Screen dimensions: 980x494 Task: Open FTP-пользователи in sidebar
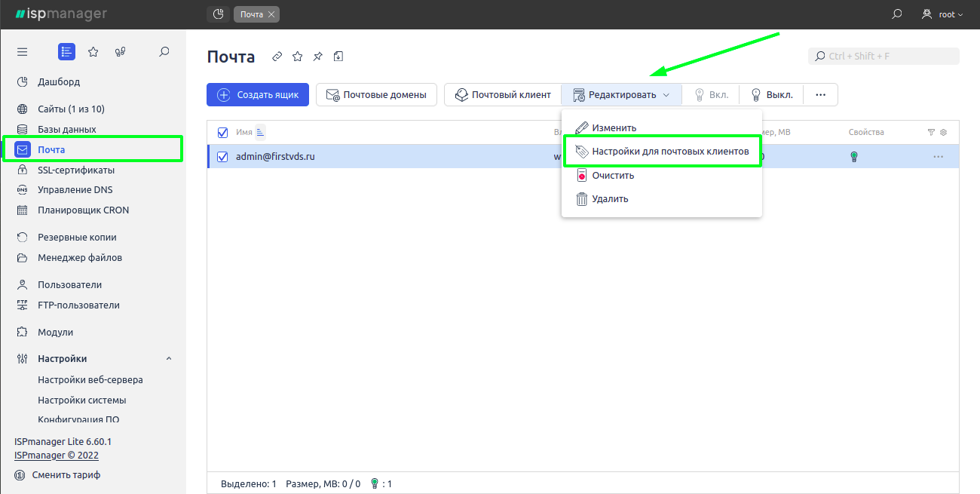coord(78,305)
